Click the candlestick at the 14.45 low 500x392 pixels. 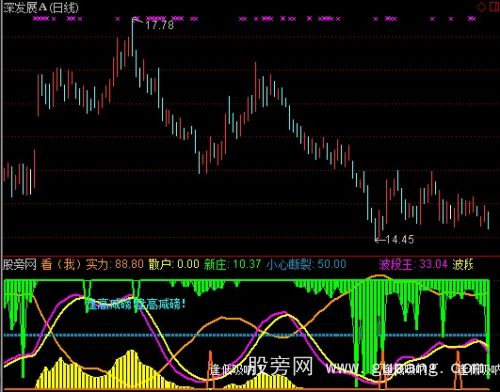(x=376, y=228)
